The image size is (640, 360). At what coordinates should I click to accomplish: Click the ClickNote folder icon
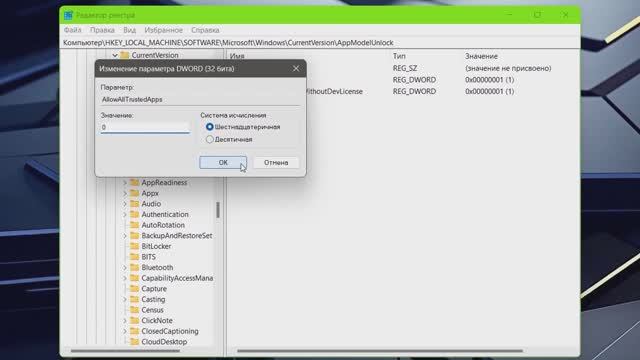pyautogui.click(x=134, y=320)
